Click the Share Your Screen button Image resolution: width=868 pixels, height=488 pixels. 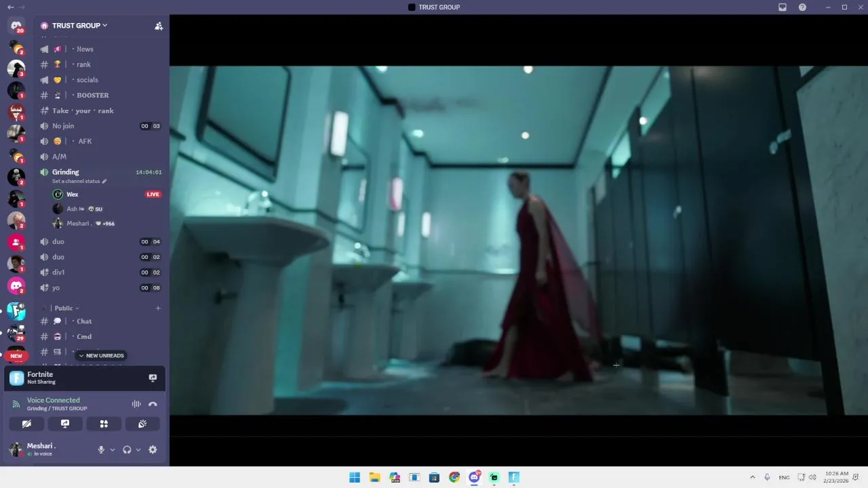pos(65,424)
